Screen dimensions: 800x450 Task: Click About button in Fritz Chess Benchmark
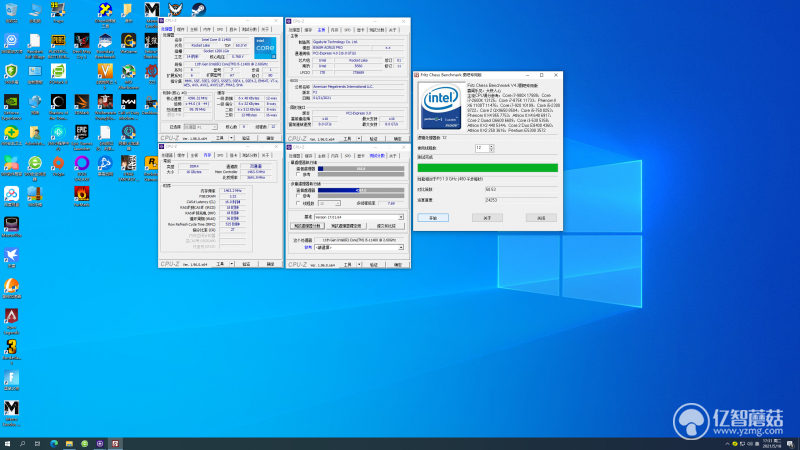[x=487, y=218]
